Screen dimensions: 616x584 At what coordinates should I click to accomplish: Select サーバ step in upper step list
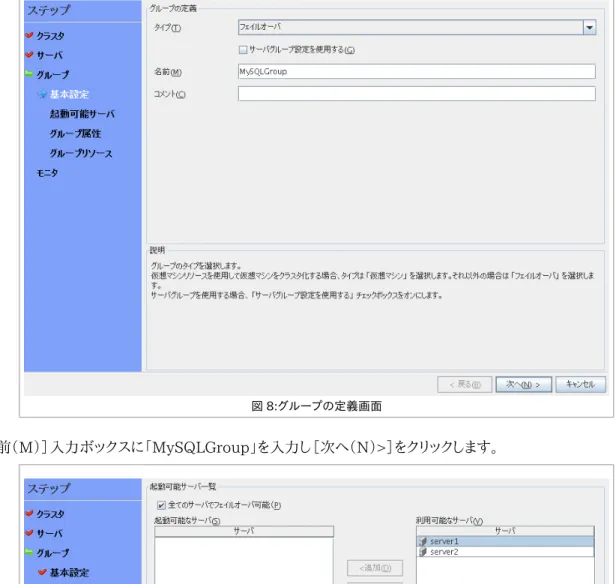49,55
